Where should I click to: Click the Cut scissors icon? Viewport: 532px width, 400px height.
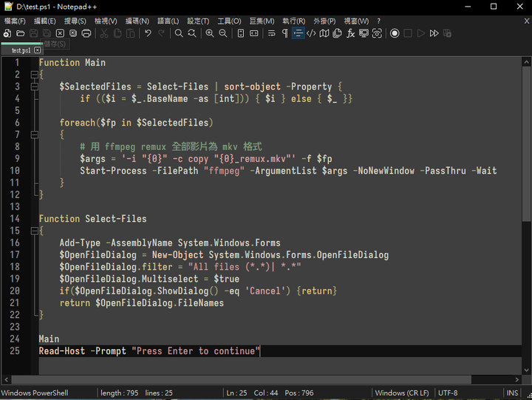(x=104, y=33)
